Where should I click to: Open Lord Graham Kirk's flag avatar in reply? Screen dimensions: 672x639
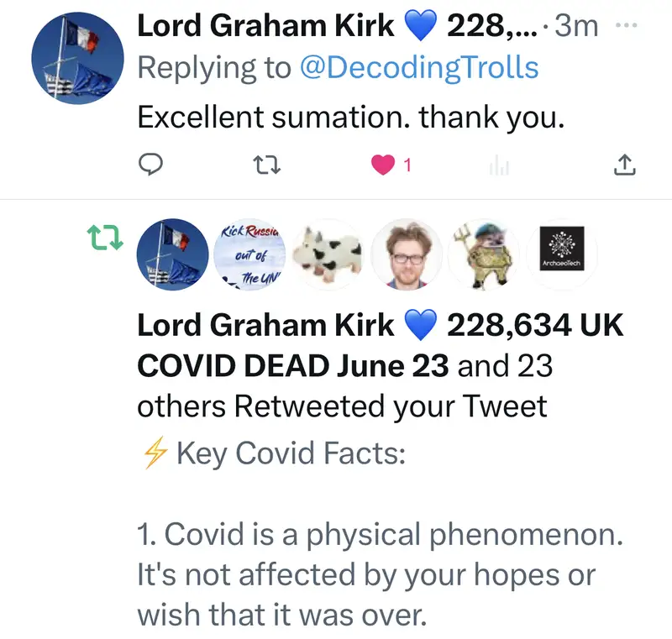coord(74,57)
